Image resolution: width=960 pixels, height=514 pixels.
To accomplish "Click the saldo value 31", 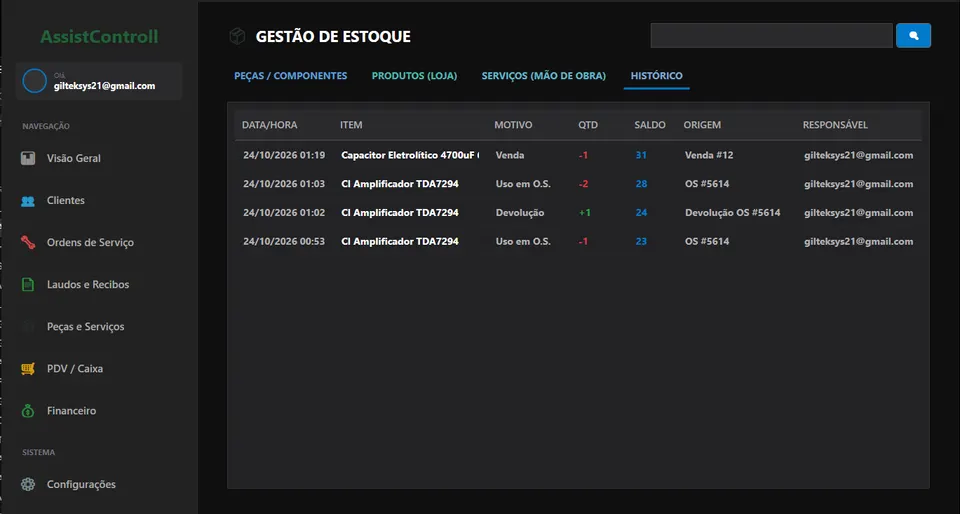I will pos(641,155).
